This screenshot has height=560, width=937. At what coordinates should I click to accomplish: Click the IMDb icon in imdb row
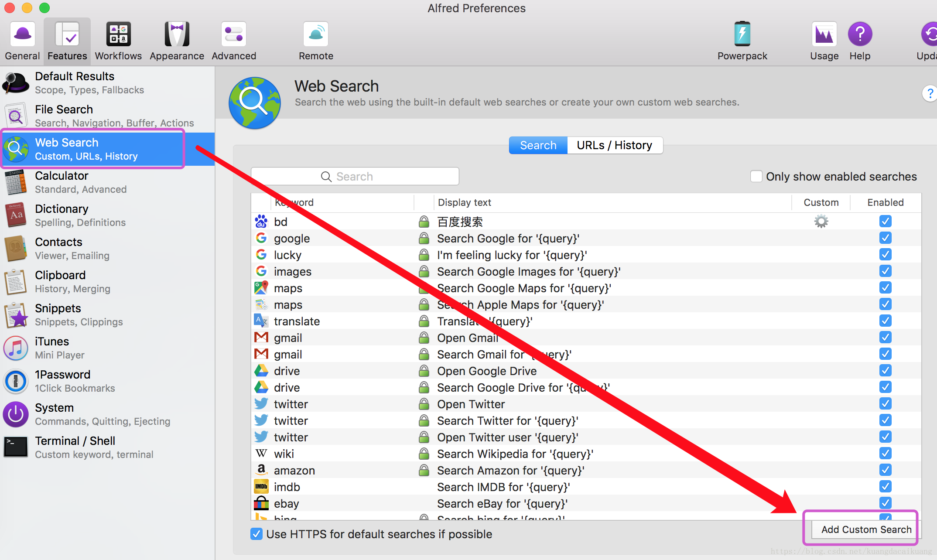click(x=261, y=487)
